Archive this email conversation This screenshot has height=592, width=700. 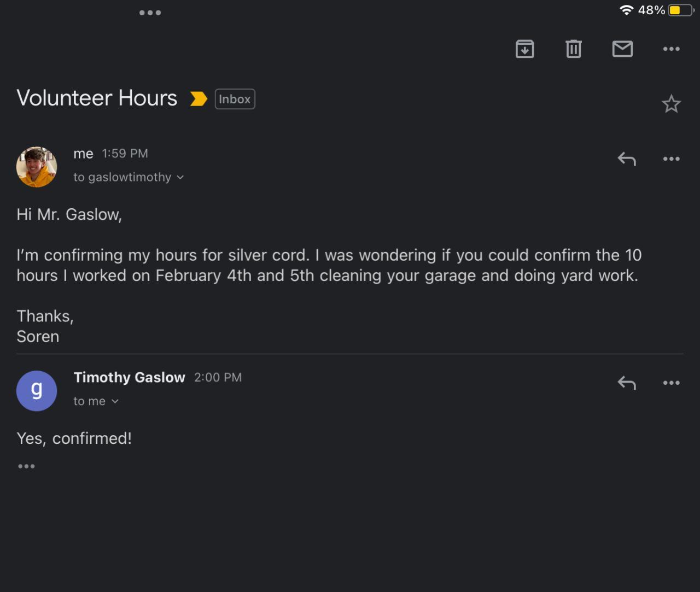click(x=524, y=49)
